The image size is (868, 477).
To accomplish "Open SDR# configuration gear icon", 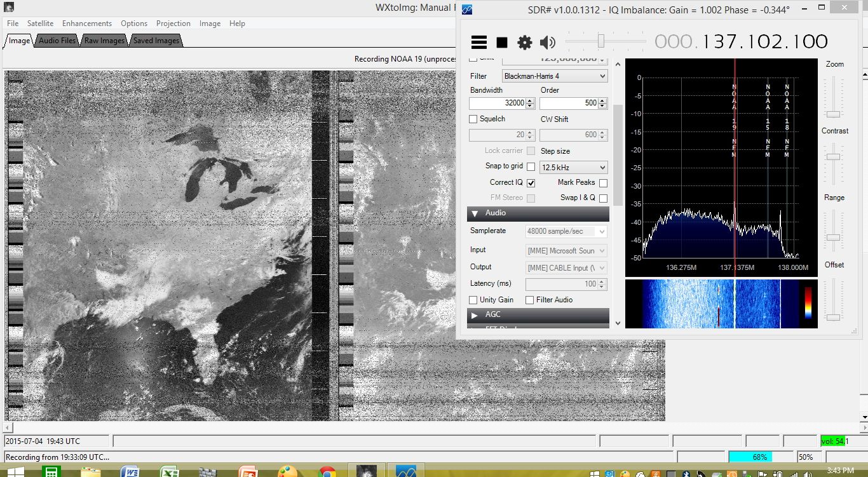I will [x=524, y=43].
